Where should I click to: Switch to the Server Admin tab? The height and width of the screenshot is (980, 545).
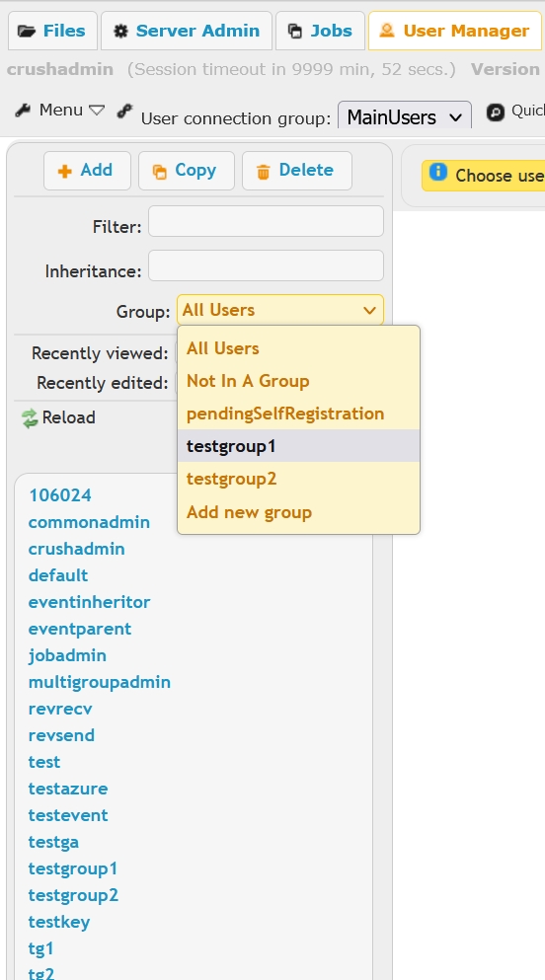point(187,31)
